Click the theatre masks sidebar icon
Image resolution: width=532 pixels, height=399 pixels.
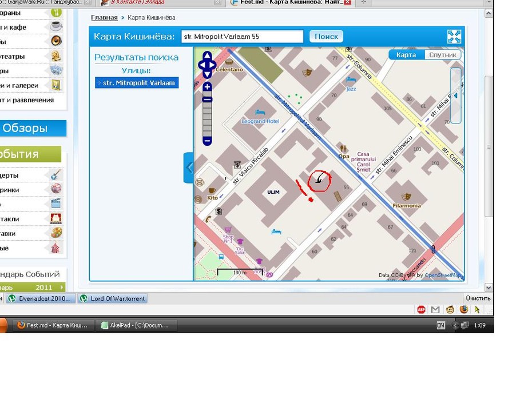click(56, 70)
